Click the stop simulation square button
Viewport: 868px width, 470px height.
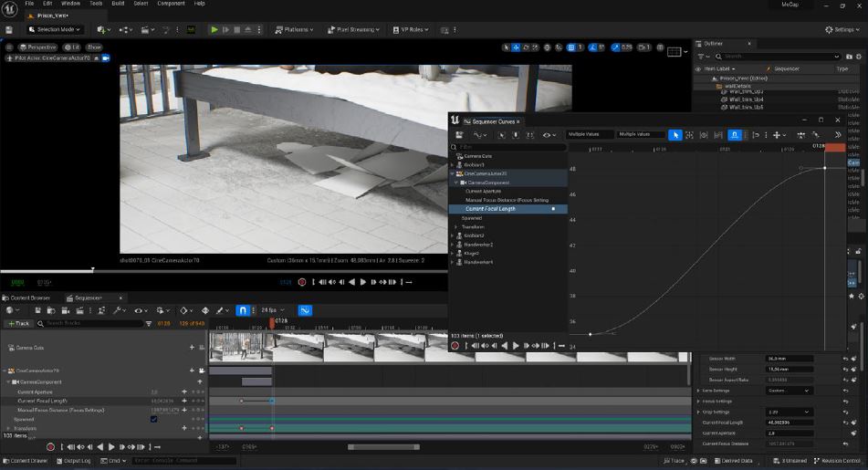(x=237, y=30)
